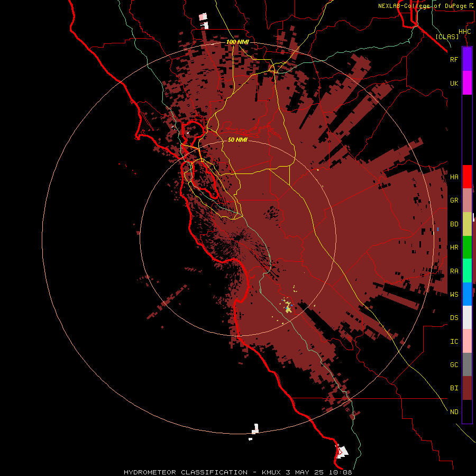Viewport: 476px width, 476px height.
Task: Click the 50 NMI range ring label
Action: pos(237,140)
